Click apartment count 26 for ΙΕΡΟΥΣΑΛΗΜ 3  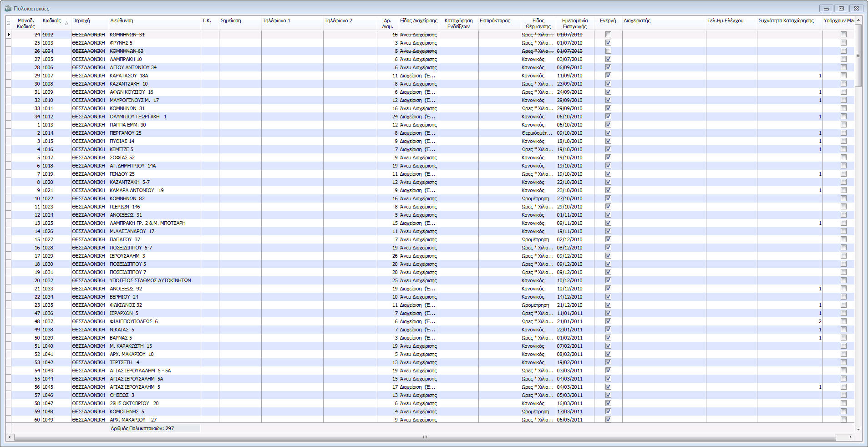pos(388,256)
